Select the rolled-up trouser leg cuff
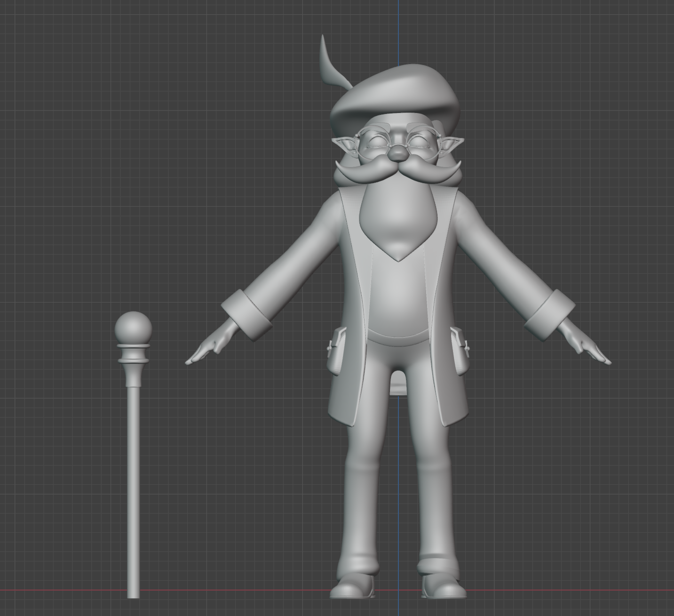The width and height of the screenshot is (674, 616). 437,565
